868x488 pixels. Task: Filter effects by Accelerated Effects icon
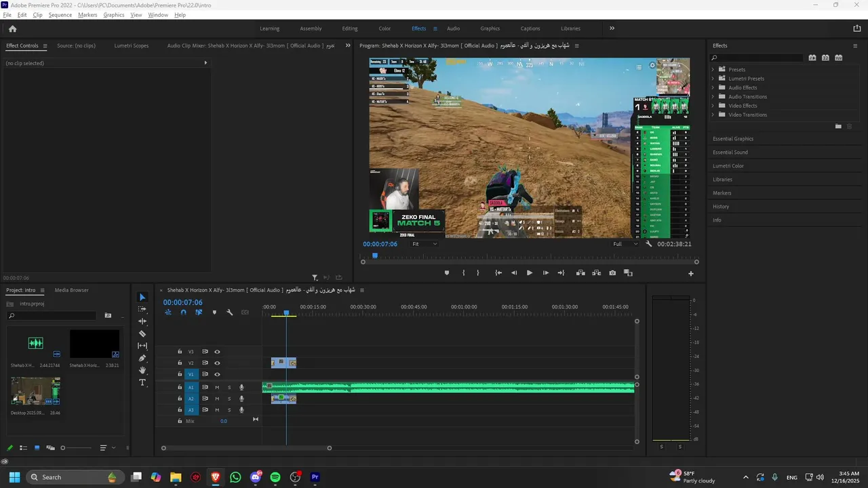pos(812,58)
